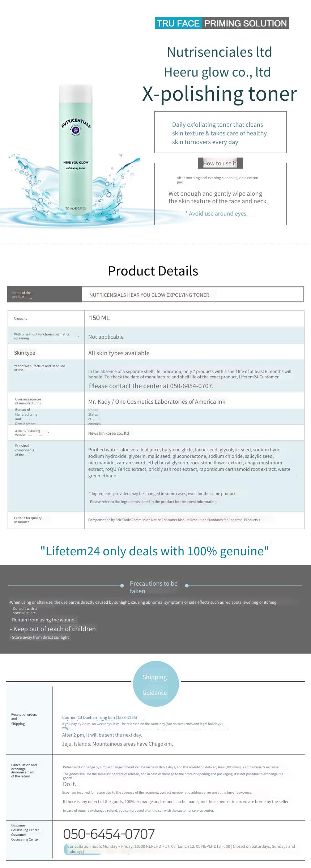Click the large customer center phone number

point(109,834)
